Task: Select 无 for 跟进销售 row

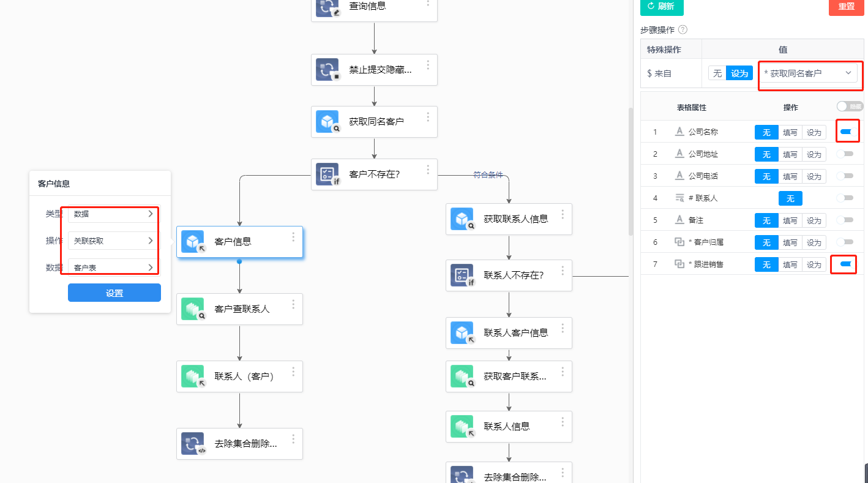Action: [x=766, y=264]
